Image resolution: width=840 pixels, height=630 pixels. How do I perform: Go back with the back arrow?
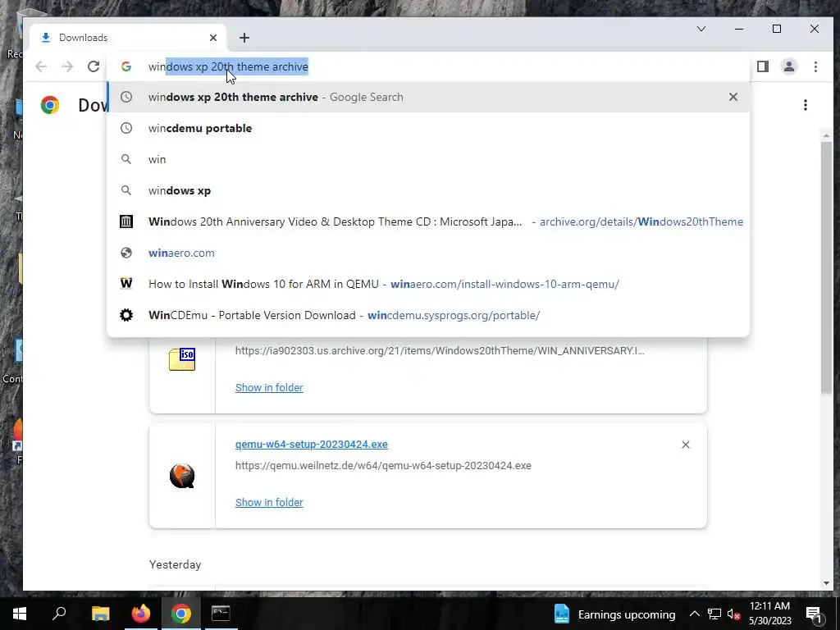click(x=41, y=66)
